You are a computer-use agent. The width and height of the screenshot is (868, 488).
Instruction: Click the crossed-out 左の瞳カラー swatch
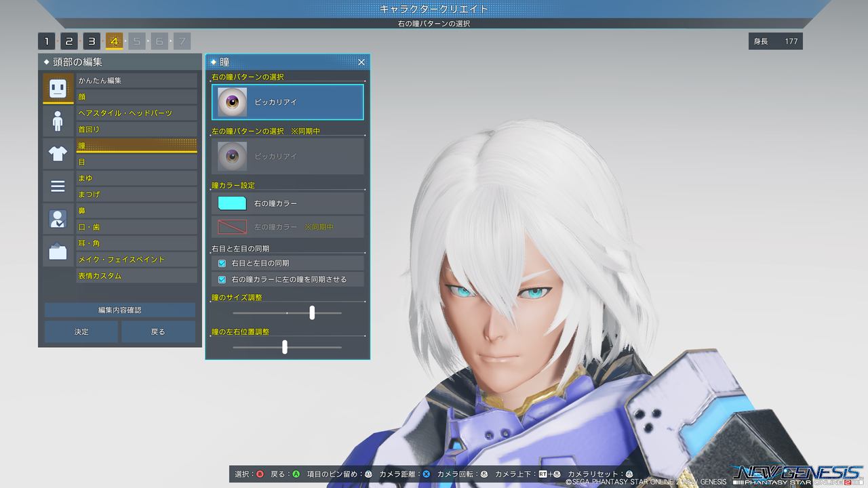231,227
